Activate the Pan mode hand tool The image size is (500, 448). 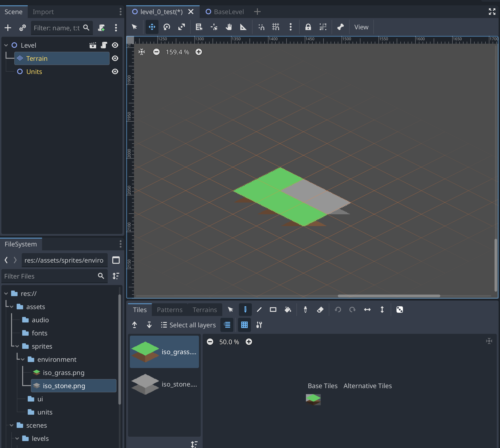pos(229,27)
